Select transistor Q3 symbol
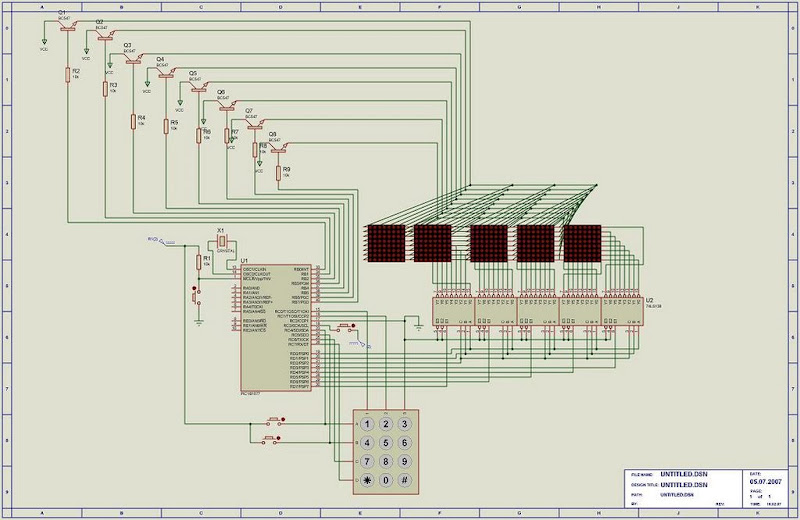Viewport: 800px width, 520px height. (133, 59)
